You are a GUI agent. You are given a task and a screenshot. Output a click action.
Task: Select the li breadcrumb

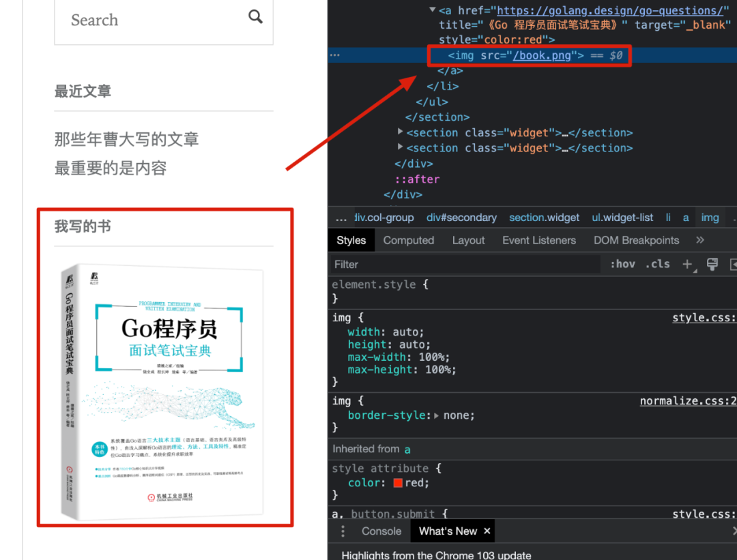(668, 218)
